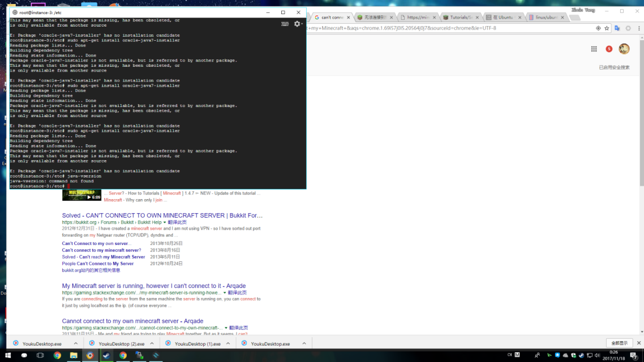Open Steam from the taskbar
Screen dimensions: 644x362
click(106, 356)
